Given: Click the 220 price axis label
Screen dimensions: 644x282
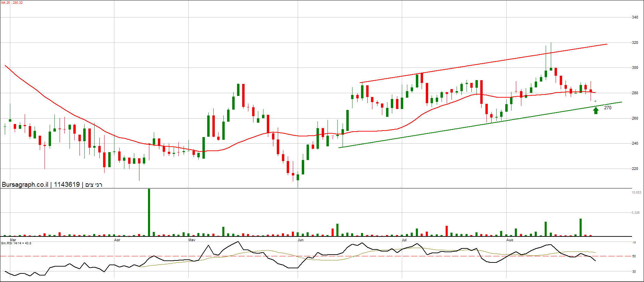Looking at the screenshot, I should click(x=635, y=169).
